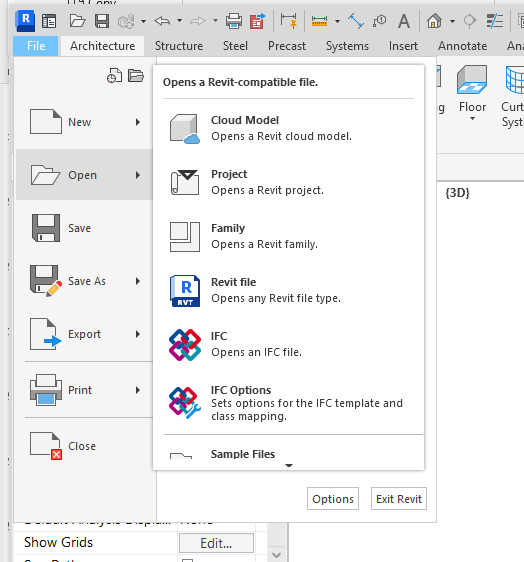The image size is (524, 562).
Task: Show the Recent Documents icon
Action: tap(114, 76)
